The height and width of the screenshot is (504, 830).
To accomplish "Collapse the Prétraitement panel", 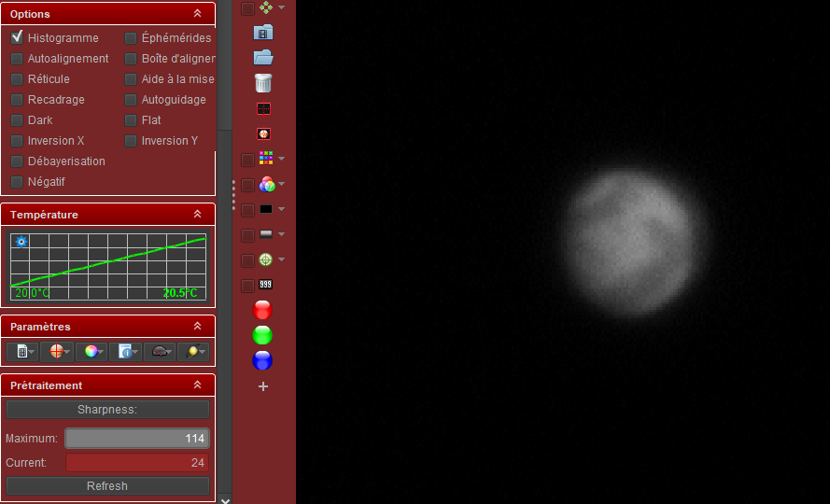I will [197, 385].
